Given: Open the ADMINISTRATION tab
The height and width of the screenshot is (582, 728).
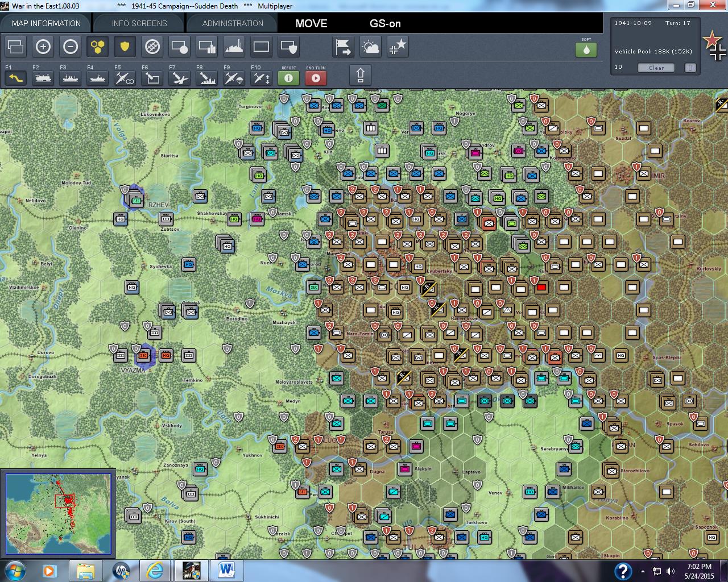Looking at the screenshot, I should [231, 23].
